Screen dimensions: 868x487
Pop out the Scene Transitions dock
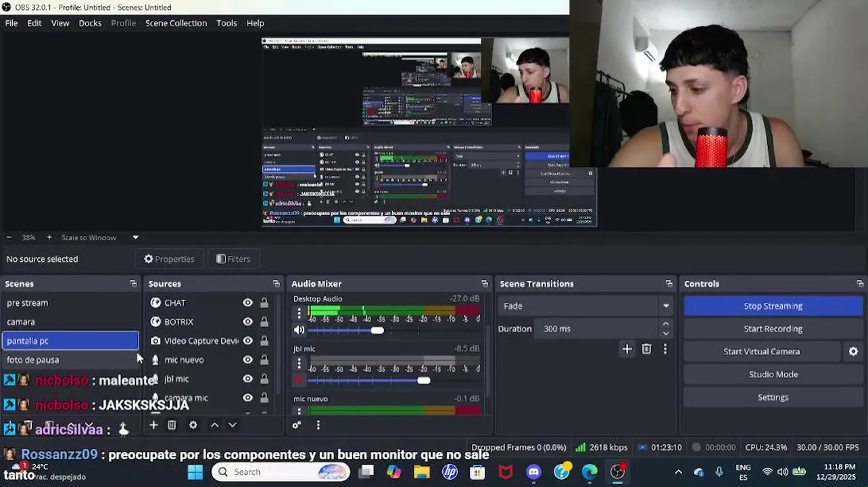point(669,283)
